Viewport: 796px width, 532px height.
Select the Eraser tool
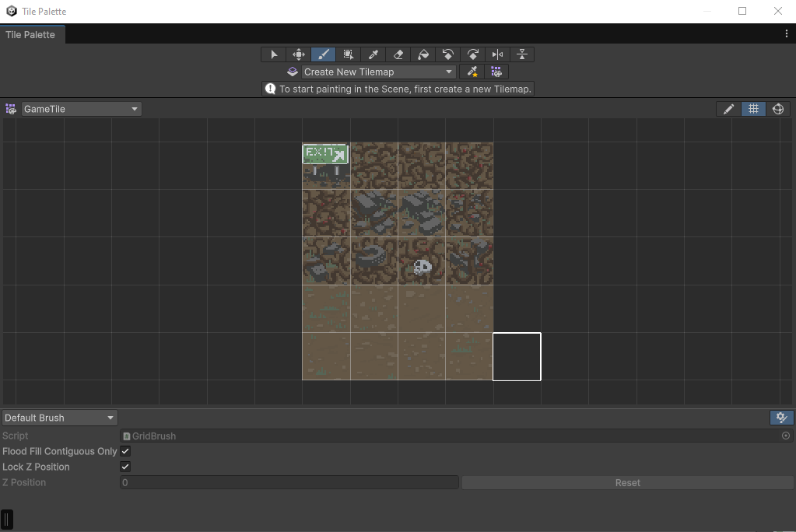pos(398,54)
